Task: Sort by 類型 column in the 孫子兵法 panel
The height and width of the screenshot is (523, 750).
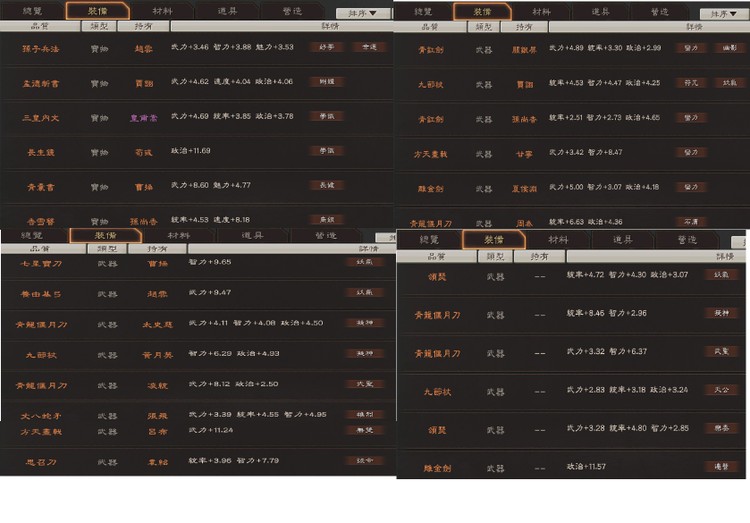Action: pos(99,26)
